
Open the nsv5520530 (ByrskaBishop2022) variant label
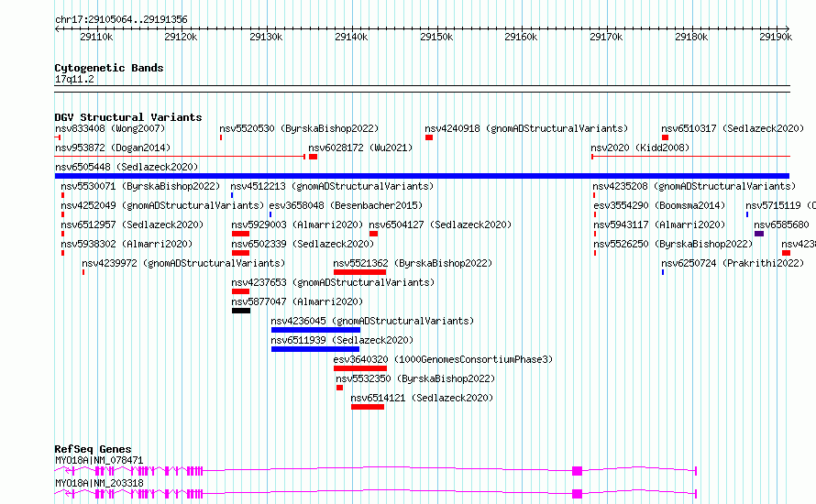coord(299,128)
